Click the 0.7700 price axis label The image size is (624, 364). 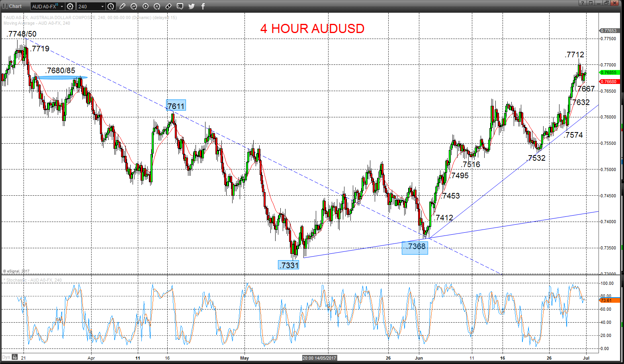(608, 65)
